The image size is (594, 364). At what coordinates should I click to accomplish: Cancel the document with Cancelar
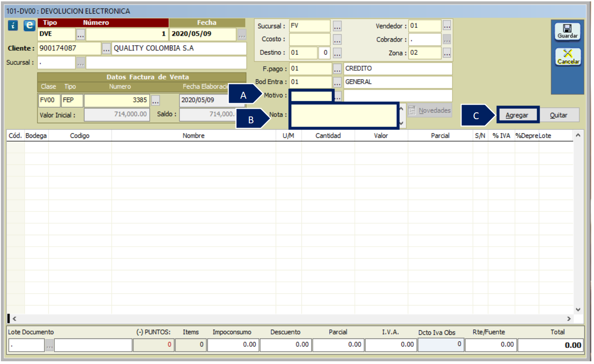coord(568,57)
